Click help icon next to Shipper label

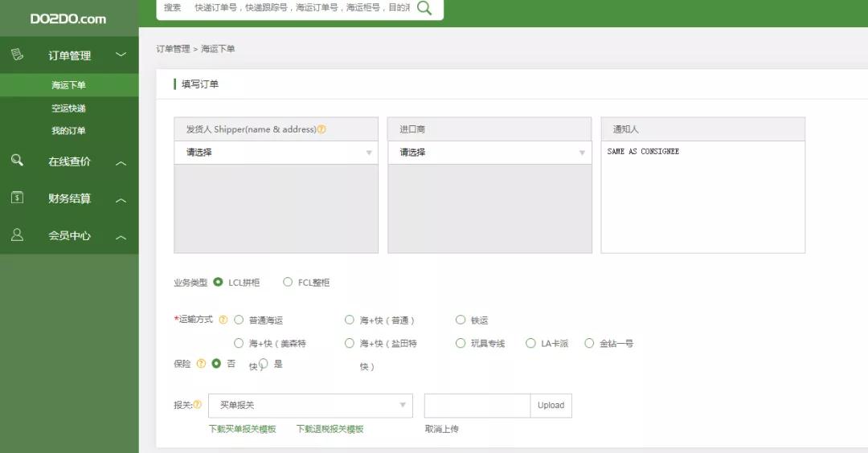click(x=321, y=129)
